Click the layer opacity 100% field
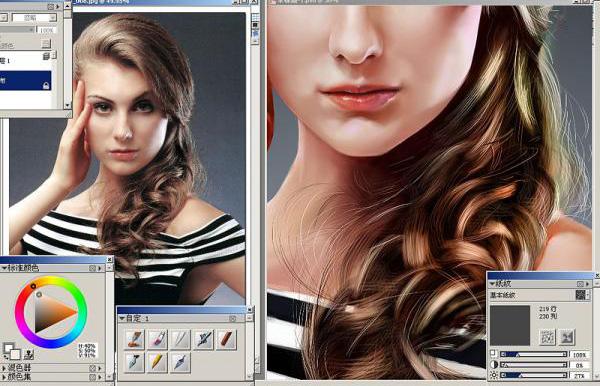Screen dimensions: 600x386 tap(47, 30)
